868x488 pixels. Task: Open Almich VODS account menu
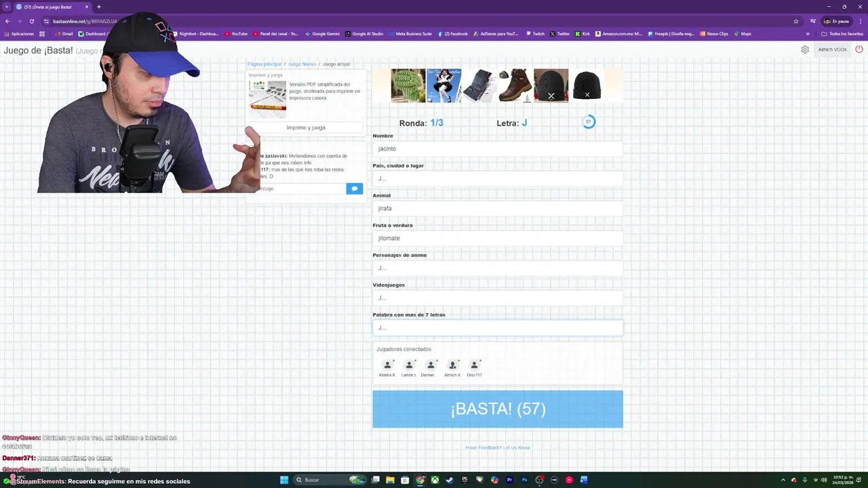tap(832, 49)
